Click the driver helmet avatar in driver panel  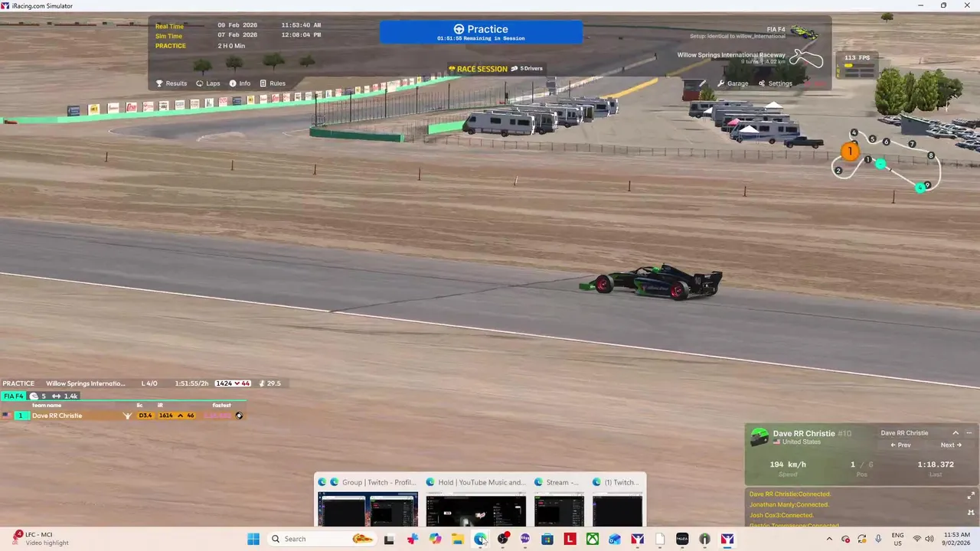click(759, 437)
